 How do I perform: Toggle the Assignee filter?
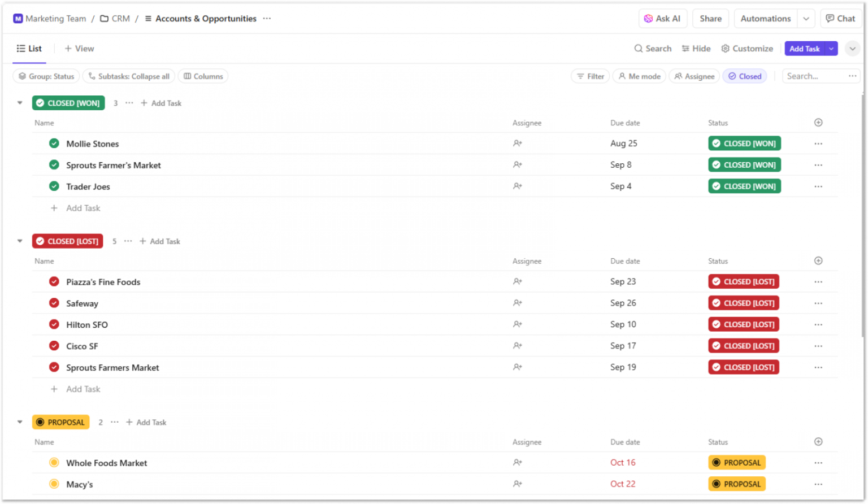click(694, 76)
